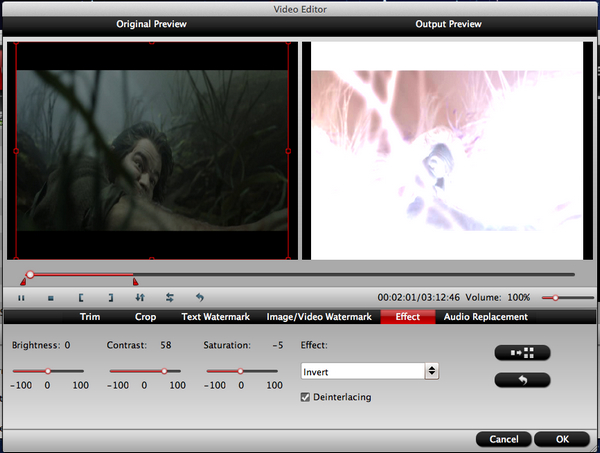Switch to the Trim tab

[x=90, y=317]
